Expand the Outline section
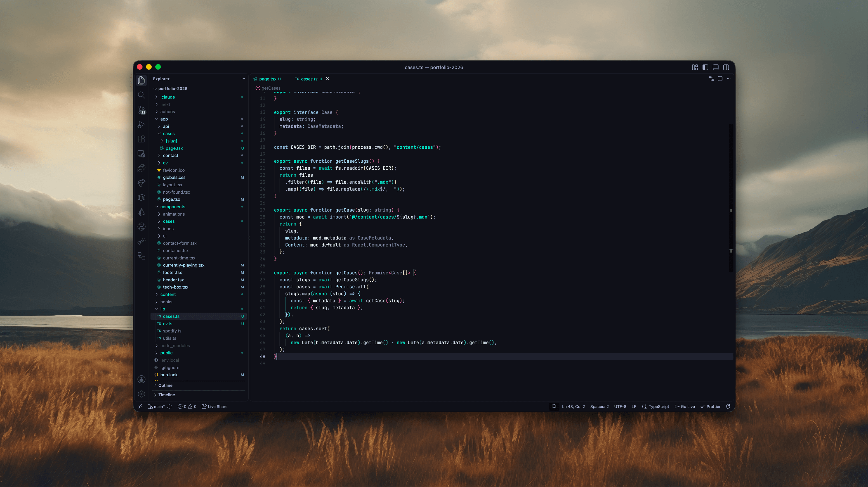This screenshot has width=868, height=487. (199, 385)
